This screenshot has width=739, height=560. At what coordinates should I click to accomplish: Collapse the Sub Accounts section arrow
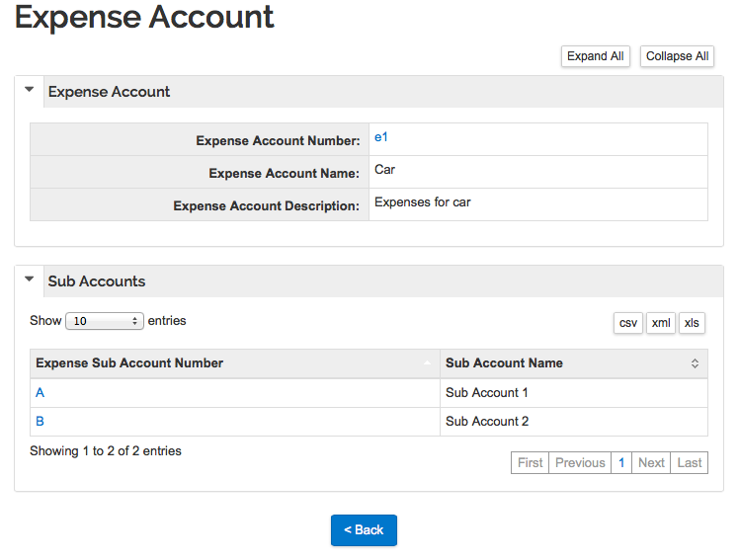pyautogui.click(x=29, y=280)
